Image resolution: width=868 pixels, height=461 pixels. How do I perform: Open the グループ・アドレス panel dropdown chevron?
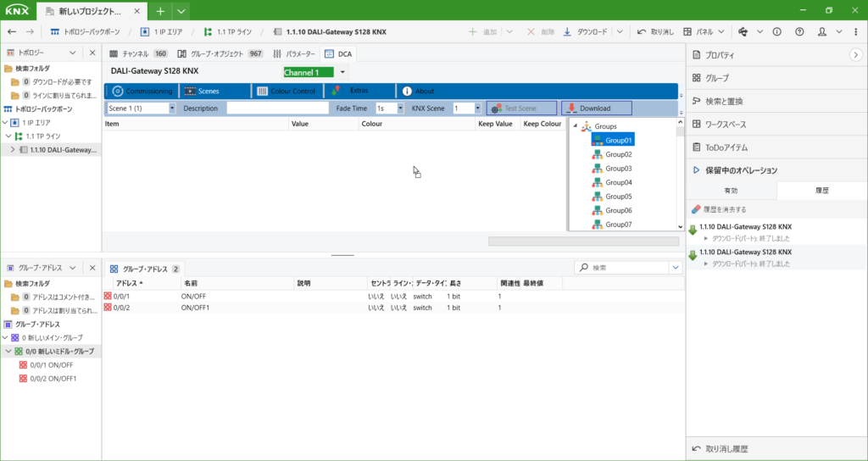click(72, 268)
